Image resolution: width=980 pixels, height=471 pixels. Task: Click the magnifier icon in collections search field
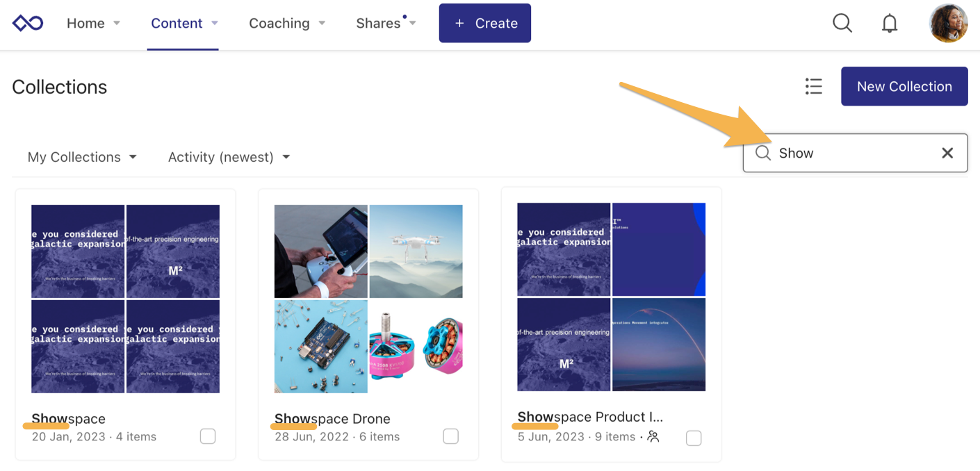pyautogui.click(x=763, y=153)
